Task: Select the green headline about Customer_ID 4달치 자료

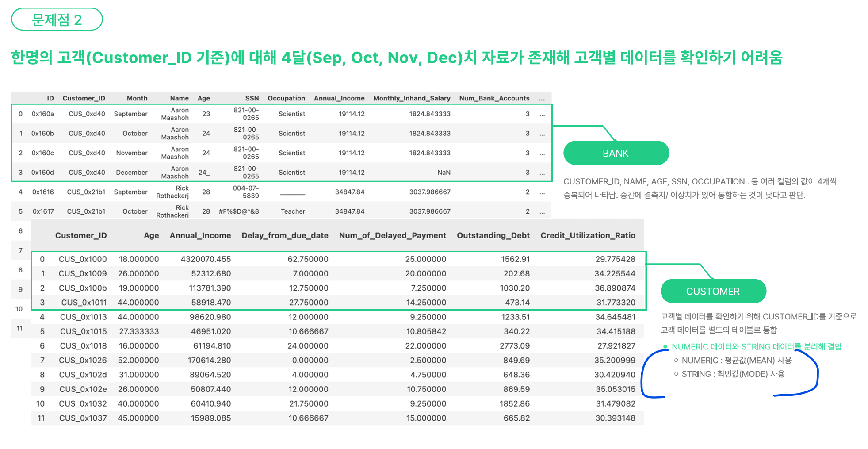Action: tap(397, 58)
